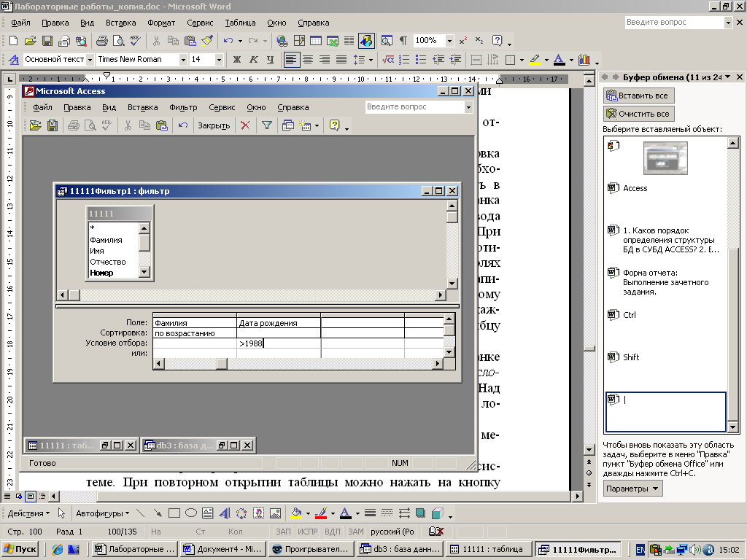Click Очистить все button
747x560 pixels.
[638, 114]
